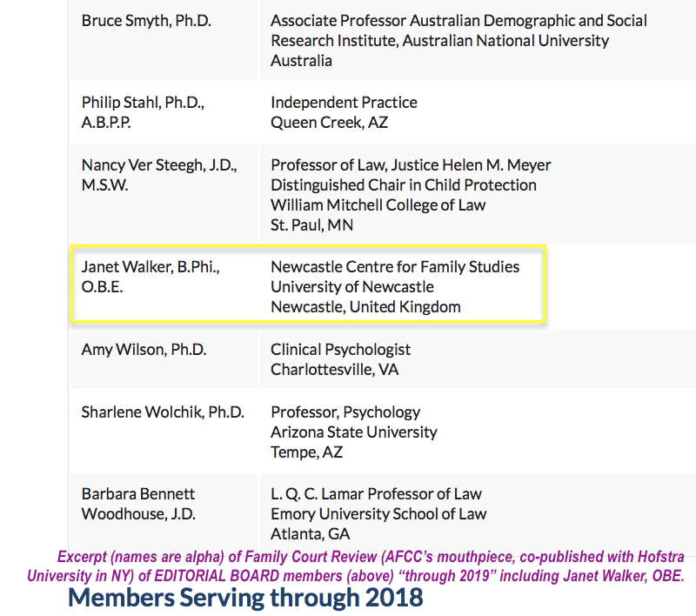Click the Charlottesville, VA location line

[335, 370]
